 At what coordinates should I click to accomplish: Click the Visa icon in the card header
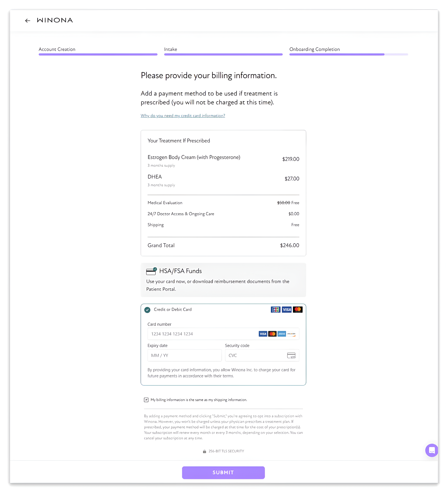tap(287, 309)
